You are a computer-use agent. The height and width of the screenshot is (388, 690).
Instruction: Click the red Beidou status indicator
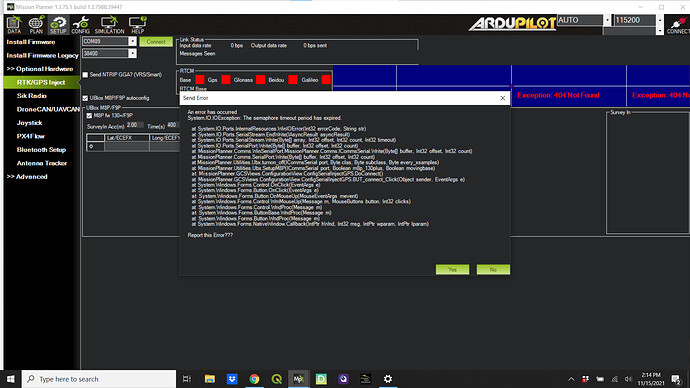(293, 80)
